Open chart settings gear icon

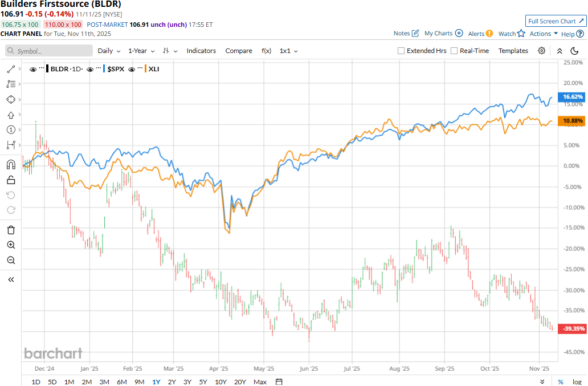541,51
